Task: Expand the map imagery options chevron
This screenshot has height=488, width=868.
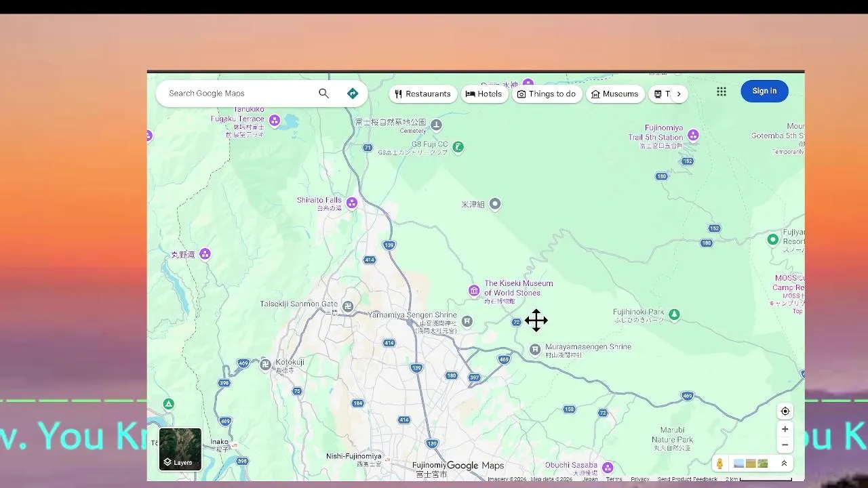Action: coord(784,464)
